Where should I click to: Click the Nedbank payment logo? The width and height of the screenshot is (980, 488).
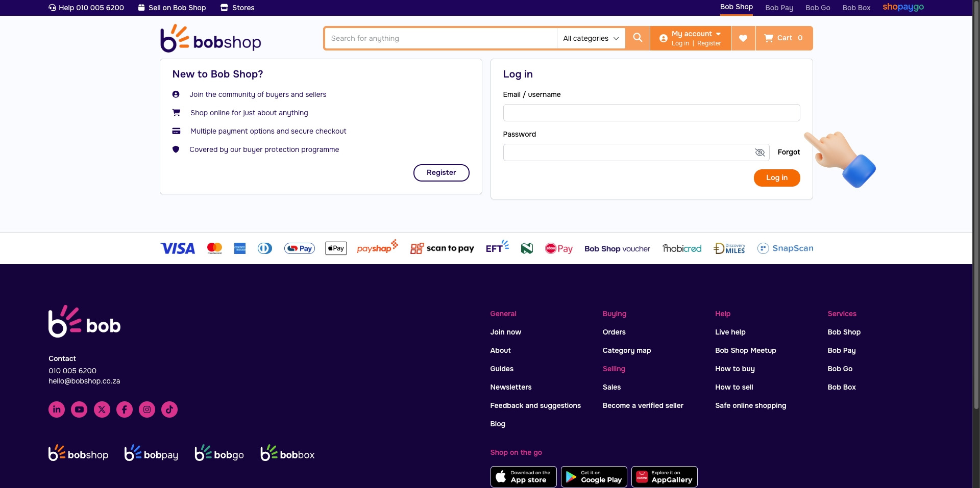click(527, 248)
